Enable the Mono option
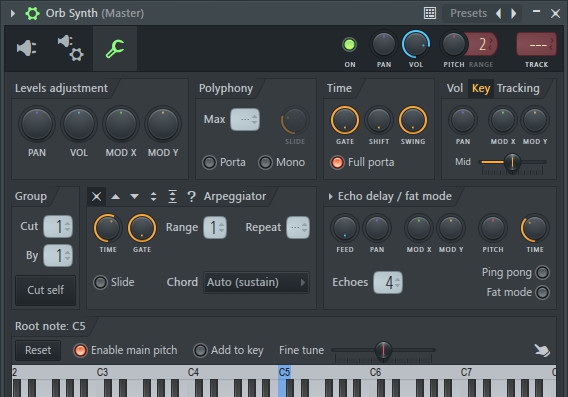568x397 pixels. point(265,162)
